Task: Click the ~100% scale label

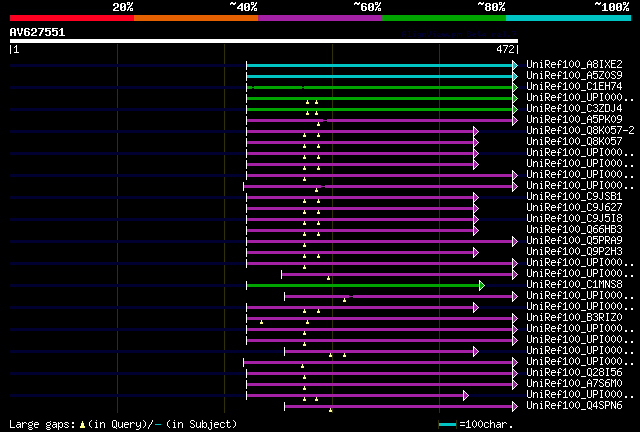Action: click(611, 7)
